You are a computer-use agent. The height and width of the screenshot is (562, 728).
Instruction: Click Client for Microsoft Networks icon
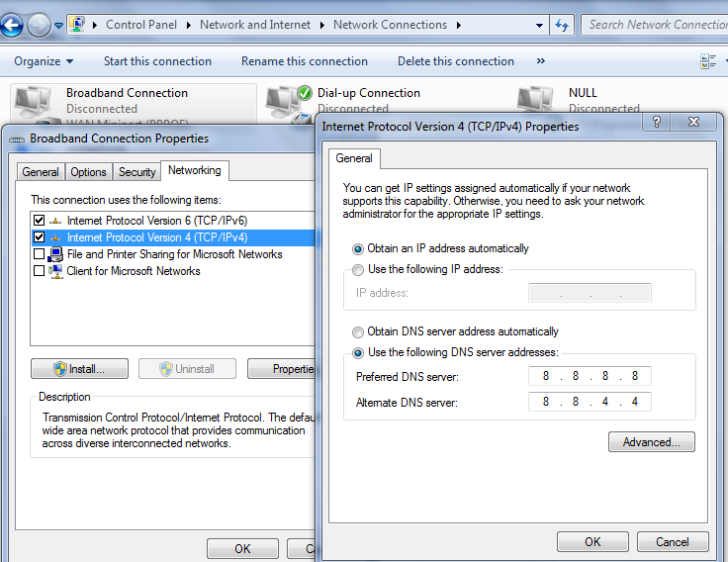[x=55, y=271]
